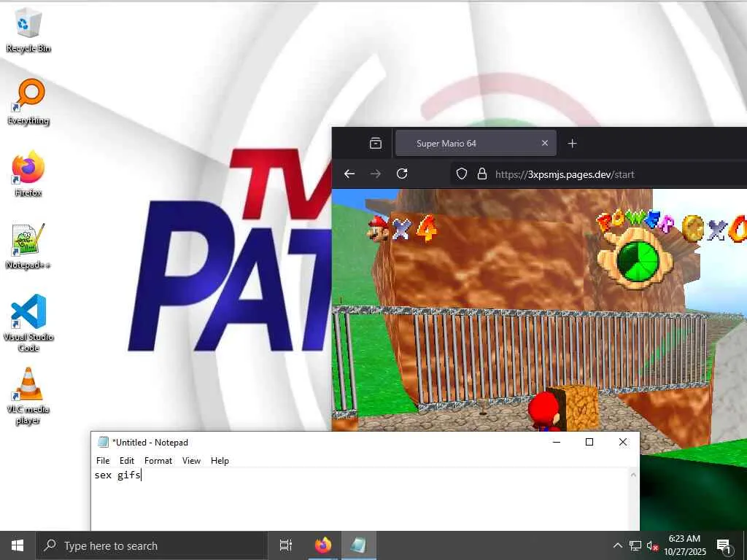The height and width of the screenshot is (560, 747).
Task: Select the Visual Studio Code desktop shortcut
Action: click(28, 323)
